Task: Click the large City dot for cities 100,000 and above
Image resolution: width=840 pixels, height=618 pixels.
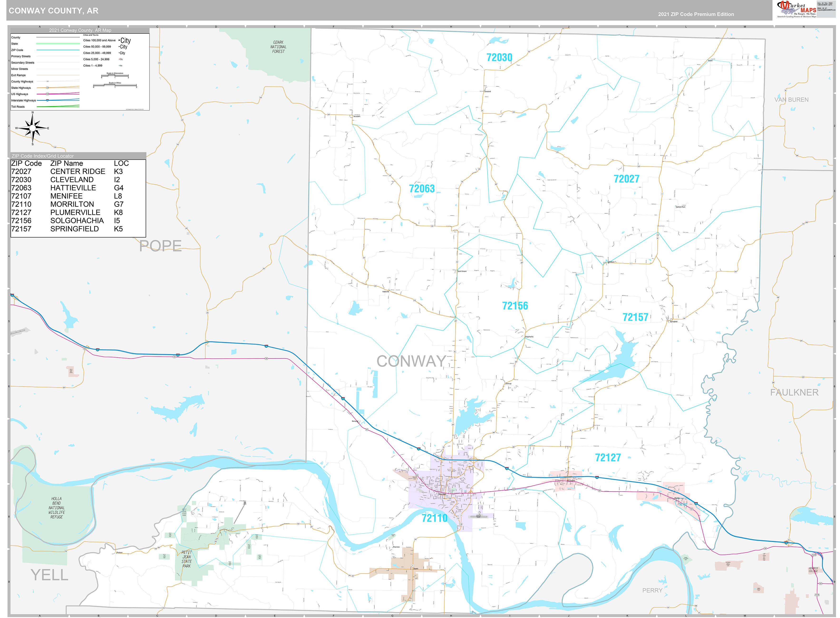Action: pyautogui.click(x=119, y=40)
